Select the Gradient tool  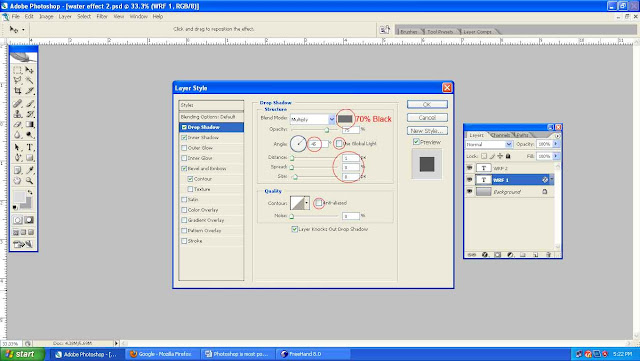click(29, 124)
